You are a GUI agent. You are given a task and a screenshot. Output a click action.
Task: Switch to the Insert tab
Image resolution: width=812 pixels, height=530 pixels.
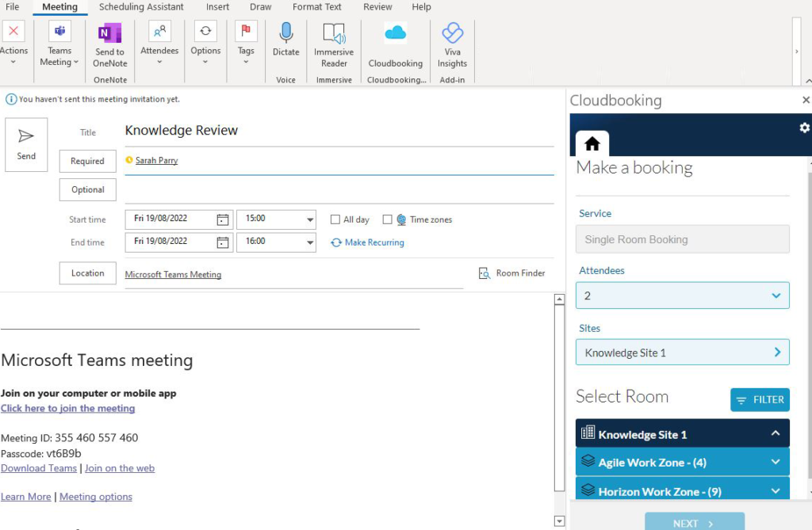tap(217, 6)
